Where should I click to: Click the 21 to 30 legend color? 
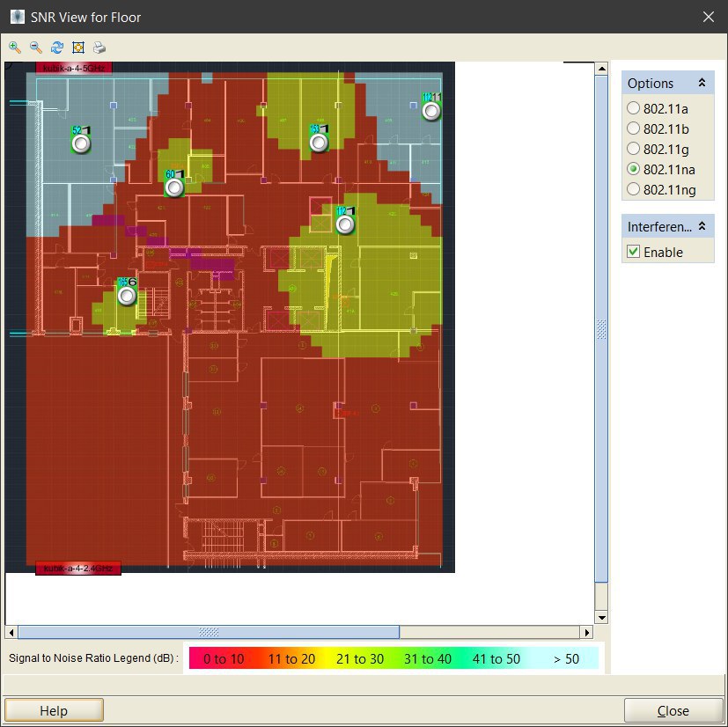[360, 658]
